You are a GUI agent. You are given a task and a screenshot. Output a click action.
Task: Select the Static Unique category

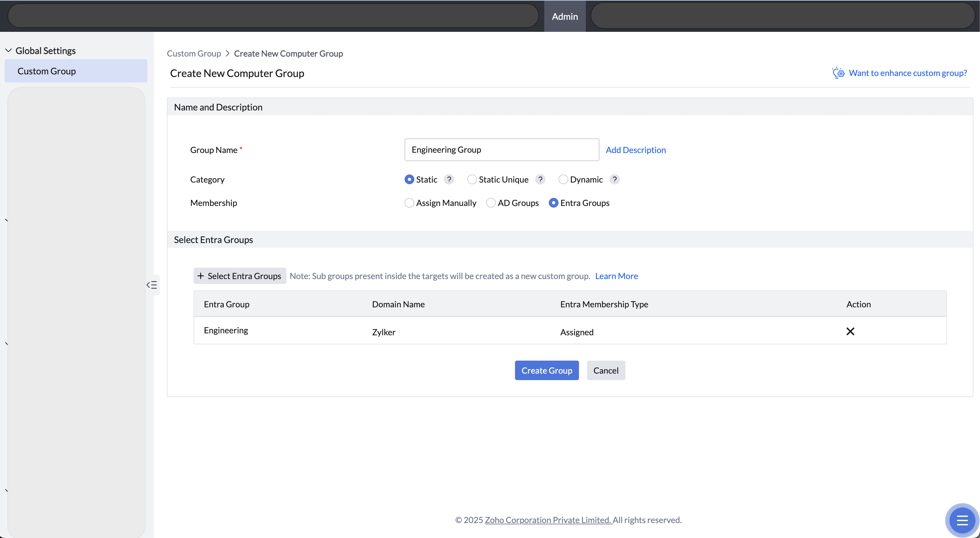click(x=472, y=179)
